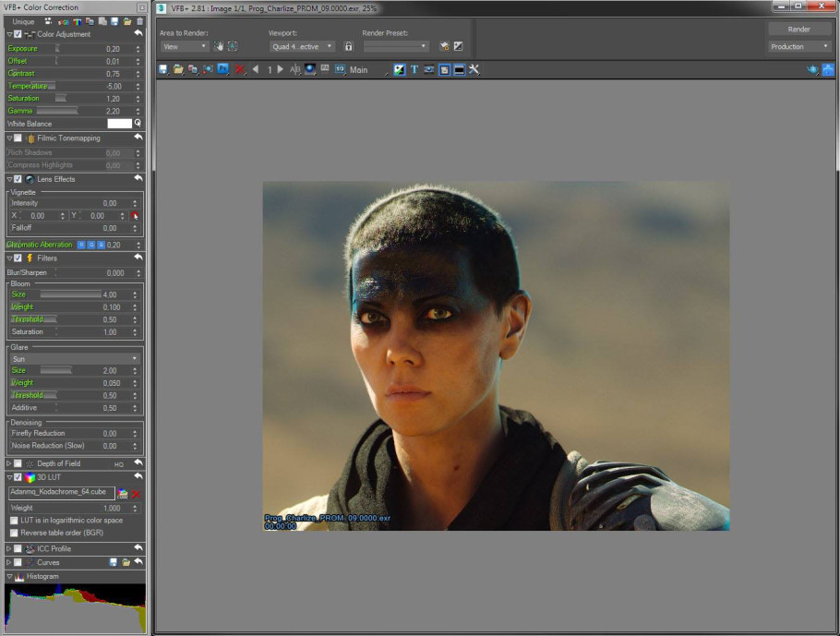Click the Saturation slider in Color Adjustment
Screen dimensions: 840x636
61,98
